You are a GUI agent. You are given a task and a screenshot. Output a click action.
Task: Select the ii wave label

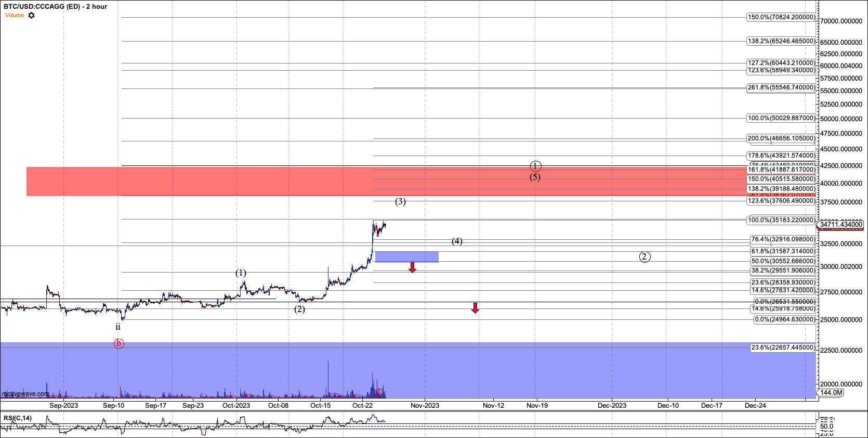click(x=118, y=327)
